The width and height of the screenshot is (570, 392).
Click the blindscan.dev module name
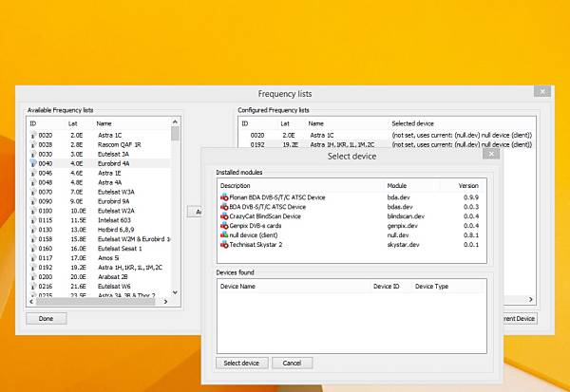[x=406, y=216]
